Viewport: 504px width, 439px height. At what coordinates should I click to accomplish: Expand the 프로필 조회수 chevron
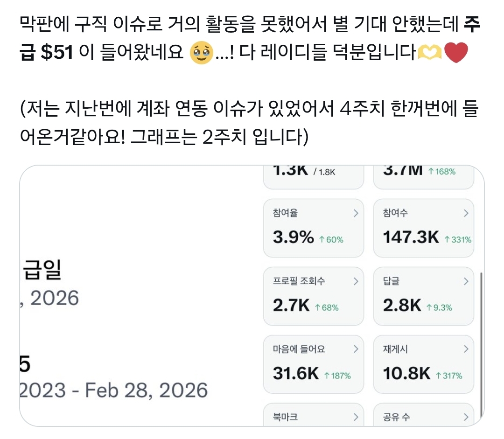pos(356,281)
